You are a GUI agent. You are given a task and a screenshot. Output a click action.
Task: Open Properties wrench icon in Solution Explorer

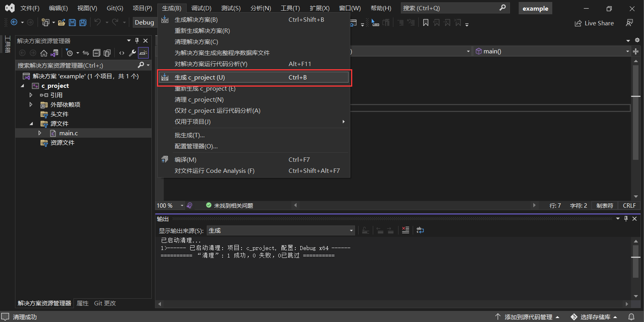[132, 53]
